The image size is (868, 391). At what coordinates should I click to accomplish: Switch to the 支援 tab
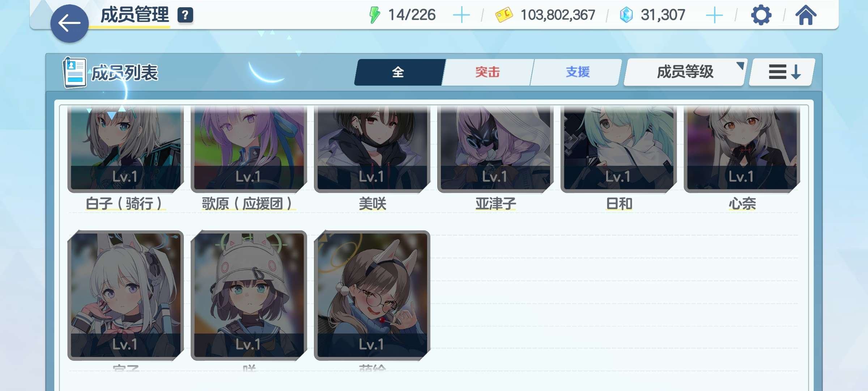pyautogui.click(x=577, y=72)
